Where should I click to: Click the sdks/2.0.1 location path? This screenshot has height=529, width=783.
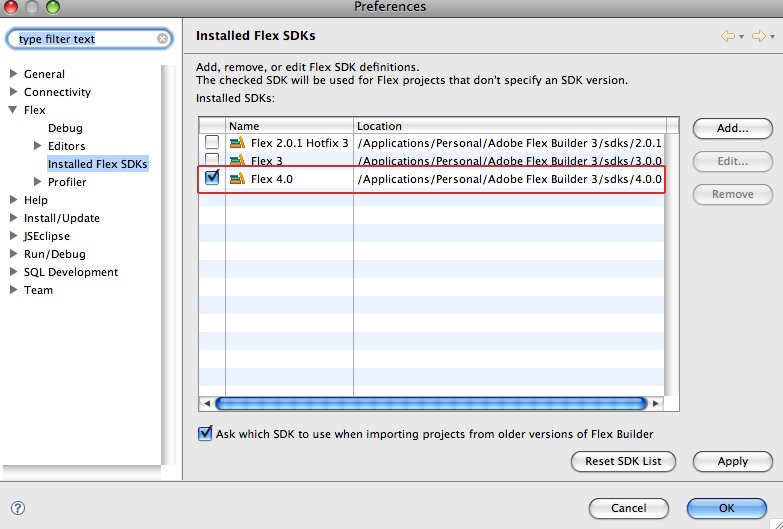[x=510, y=143]
